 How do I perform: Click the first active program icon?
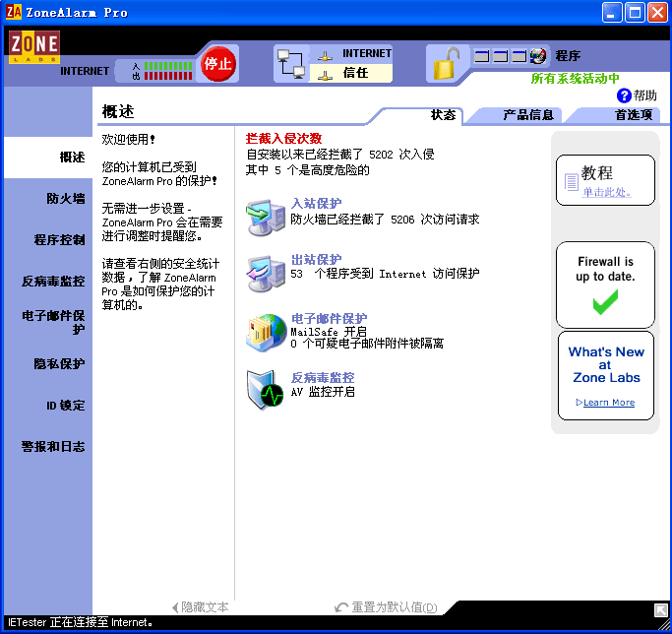[482, 56]
